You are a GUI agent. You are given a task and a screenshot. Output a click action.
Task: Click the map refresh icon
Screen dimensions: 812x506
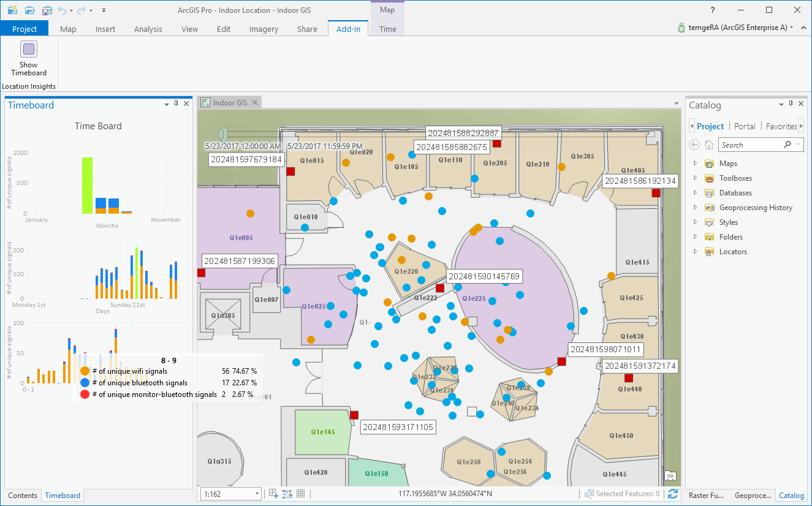point(673,494)
